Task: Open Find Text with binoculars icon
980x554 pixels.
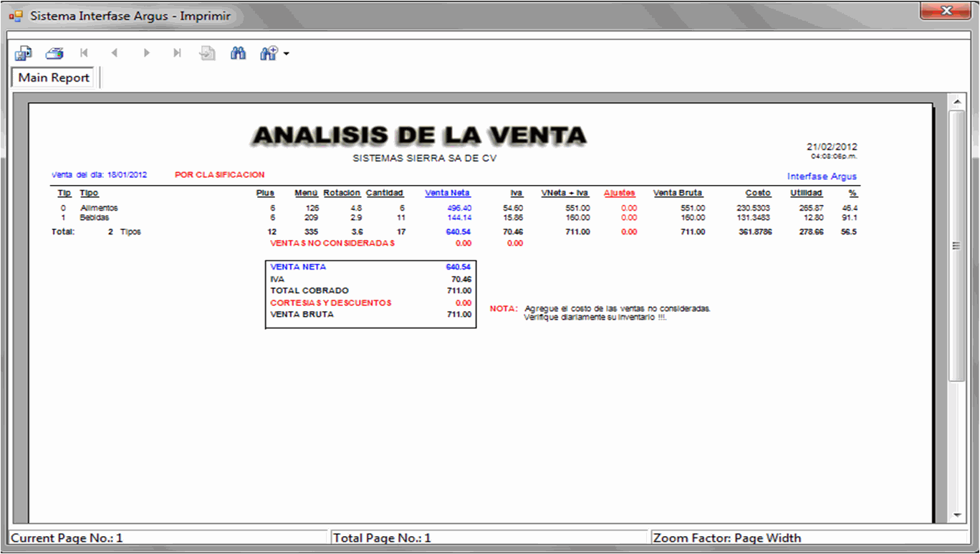Action: point(239,53)
